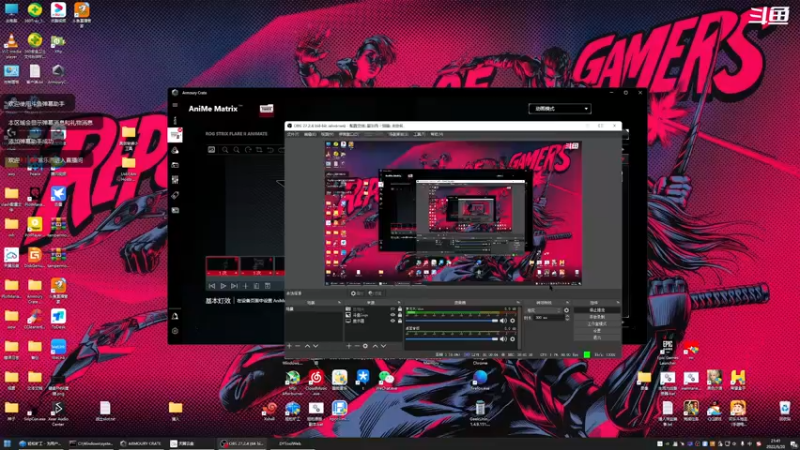The image size is (800, 450).
Task: Click the transition duration input field in OBS
Action: click(548, 317)
